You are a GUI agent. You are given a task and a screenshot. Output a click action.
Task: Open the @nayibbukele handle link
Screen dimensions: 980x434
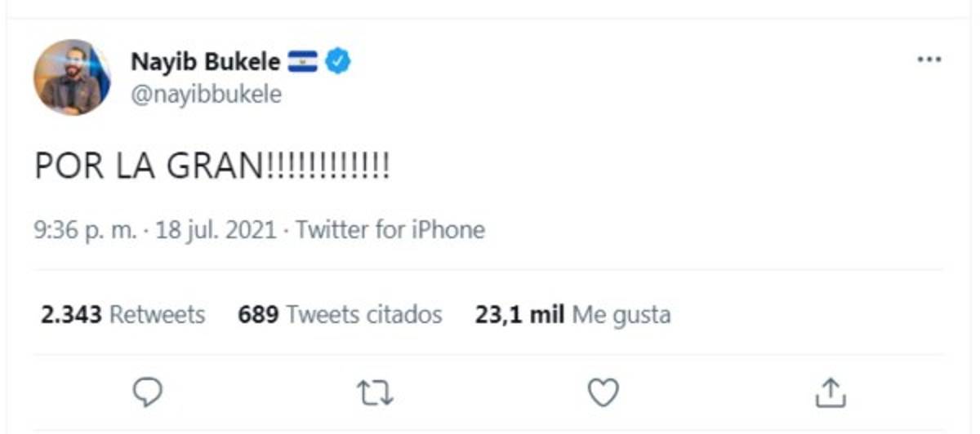[206, 95]
